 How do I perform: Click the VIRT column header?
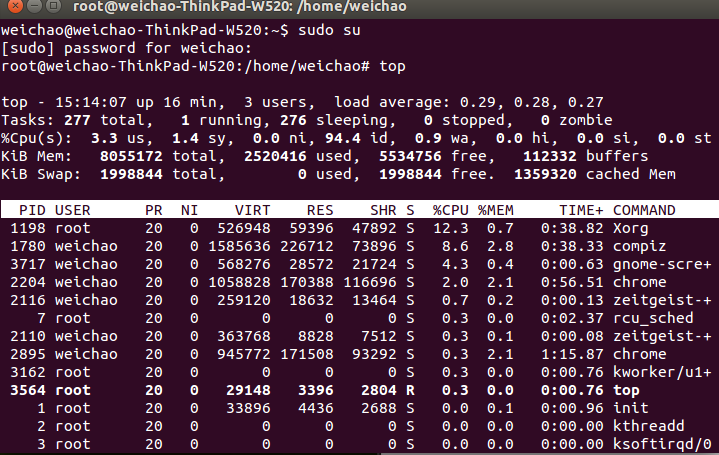pyautogui.click(x=253, y=210)
